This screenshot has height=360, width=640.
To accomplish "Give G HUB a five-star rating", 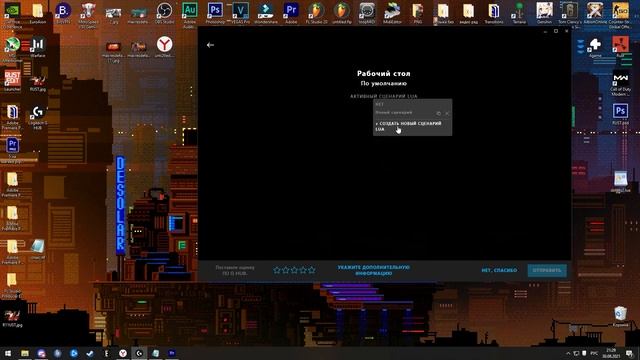I will point(311,270).
